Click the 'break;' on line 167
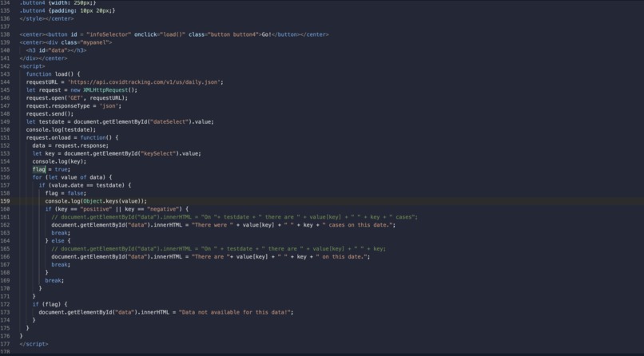The width and height of the screenshot is (644, 356). (61, 264)
